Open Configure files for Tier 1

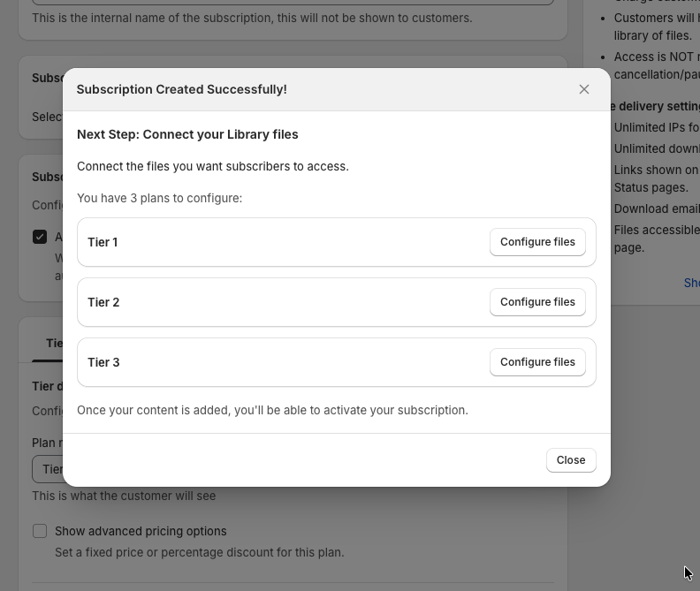537,242
